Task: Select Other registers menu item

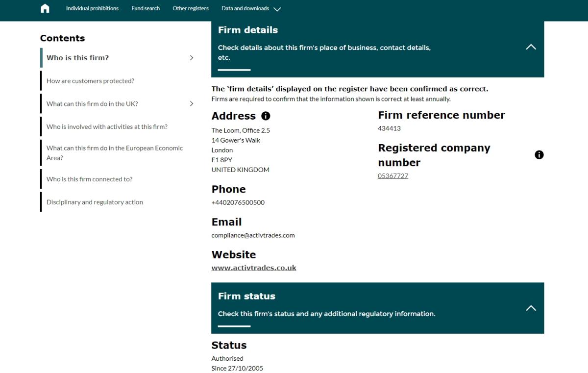Action: coord(191,8)
